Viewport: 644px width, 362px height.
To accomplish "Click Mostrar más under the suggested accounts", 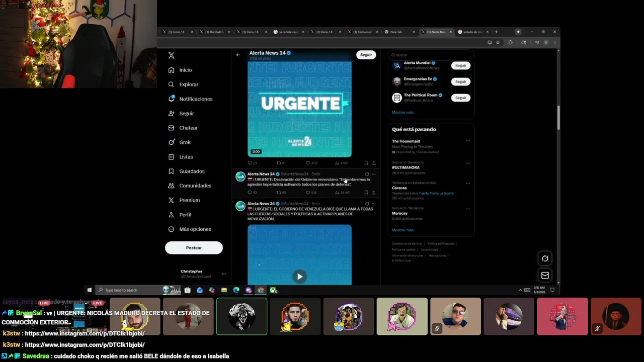I will click(x=403, y=113).
